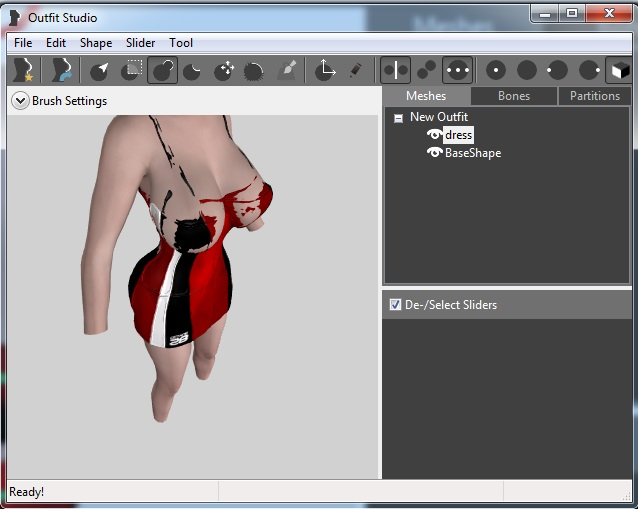This screenshot has width=642, height=514.
Task: Collapse the New Outfit tree node
Action: pos(398,118)
